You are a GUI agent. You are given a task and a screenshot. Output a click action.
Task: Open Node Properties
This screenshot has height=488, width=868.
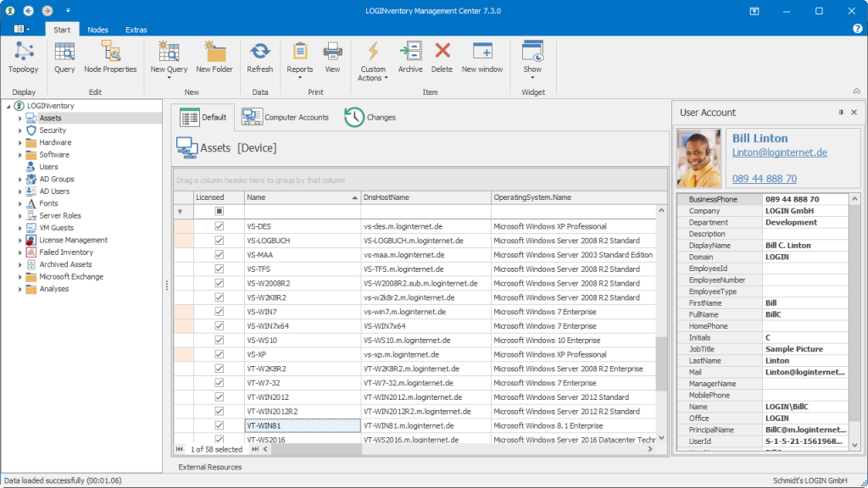coord(110,58)
